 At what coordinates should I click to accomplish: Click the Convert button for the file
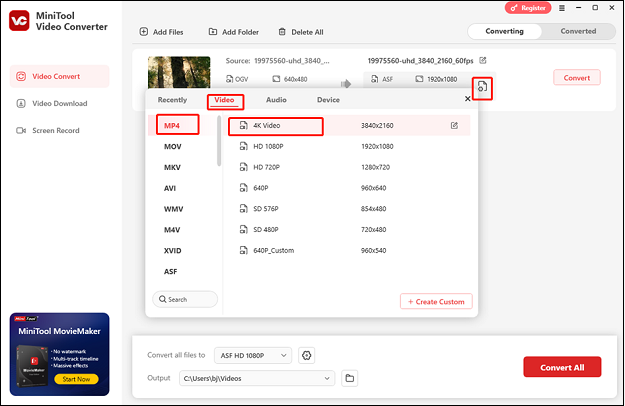click(x=577, y=78)
